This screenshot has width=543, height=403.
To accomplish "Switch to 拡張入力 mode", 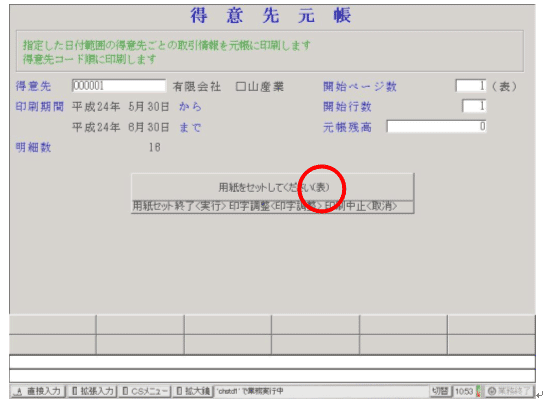I will 92,391.
